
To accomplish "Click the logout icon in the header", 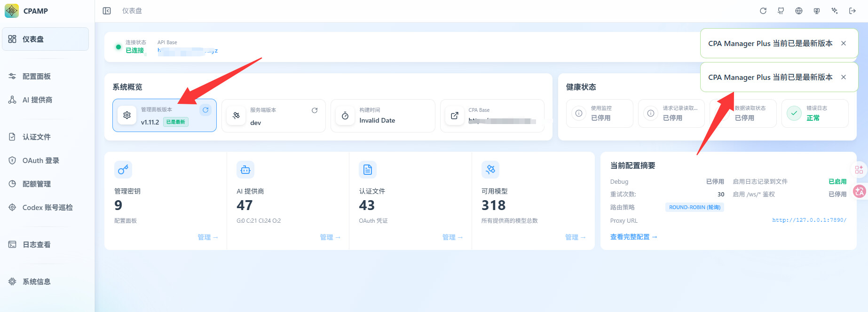I will [x=852, y=11].
